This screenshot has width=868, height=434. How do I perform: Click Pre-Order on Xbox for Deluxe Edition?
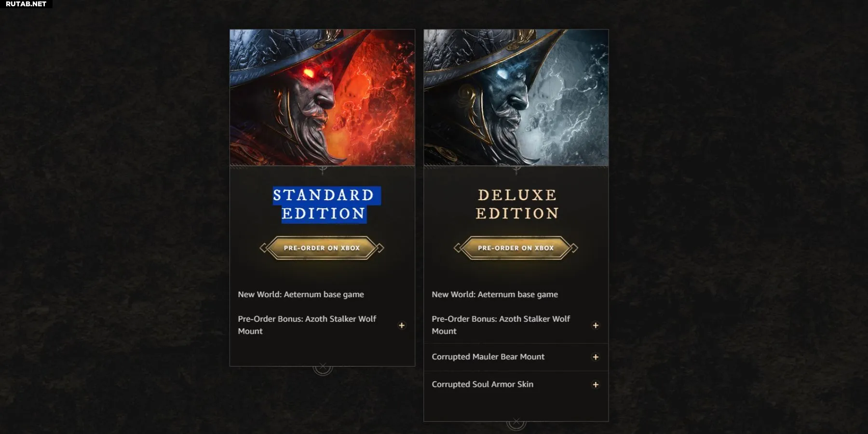tap(516, 248)
